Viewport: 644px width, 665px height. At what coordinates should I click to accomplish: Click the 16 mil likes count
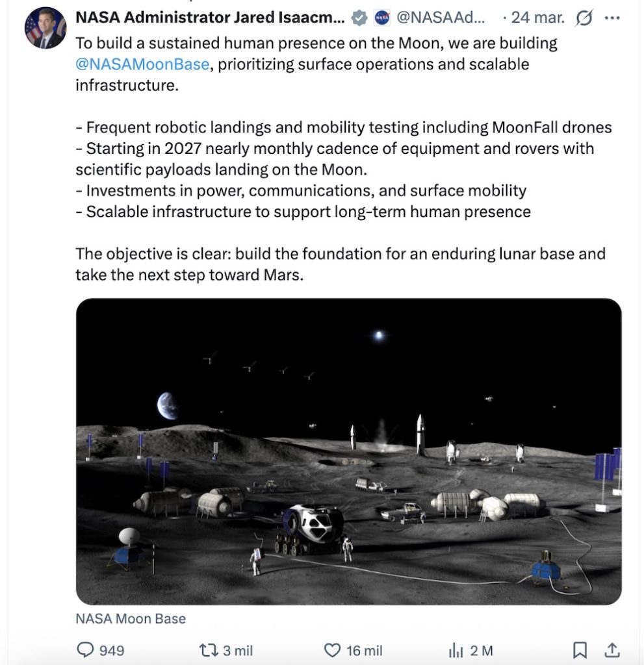pos(364,649)
